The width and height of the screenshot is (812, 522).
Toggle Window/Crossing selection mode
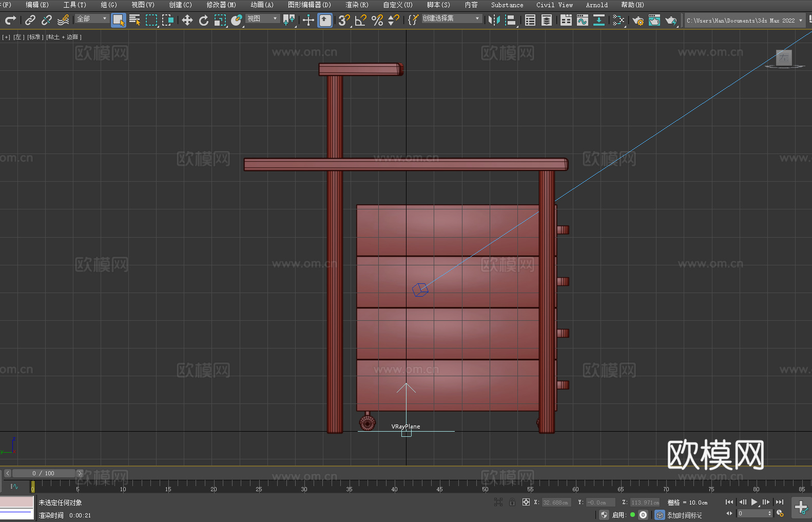tap(168, 20)
